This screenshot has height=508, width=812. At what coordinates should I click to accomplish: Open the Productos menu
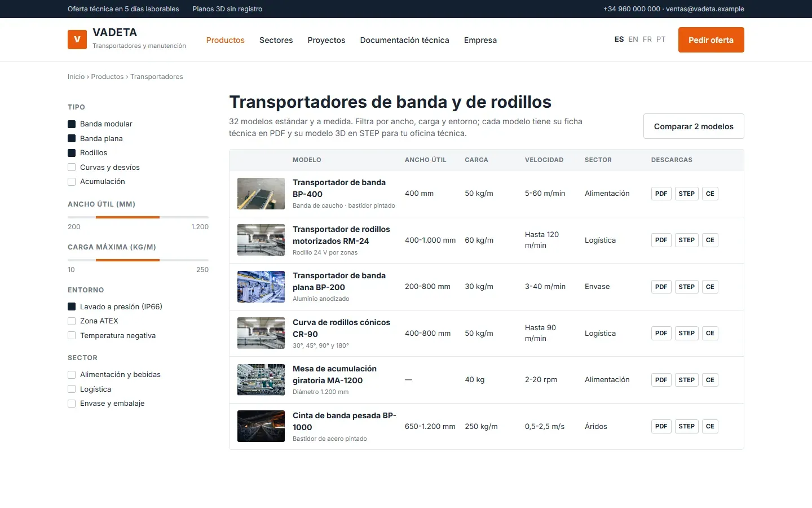225,40
